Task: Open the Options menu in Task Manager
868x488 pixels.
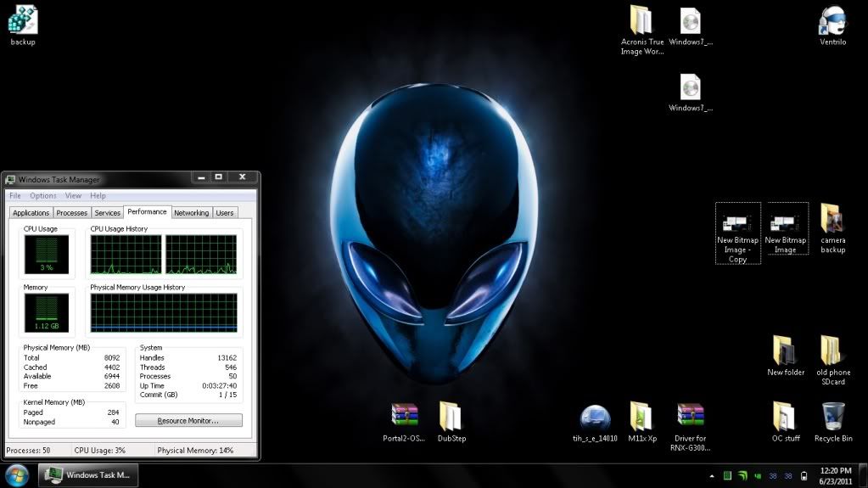Action: (43, 196)
